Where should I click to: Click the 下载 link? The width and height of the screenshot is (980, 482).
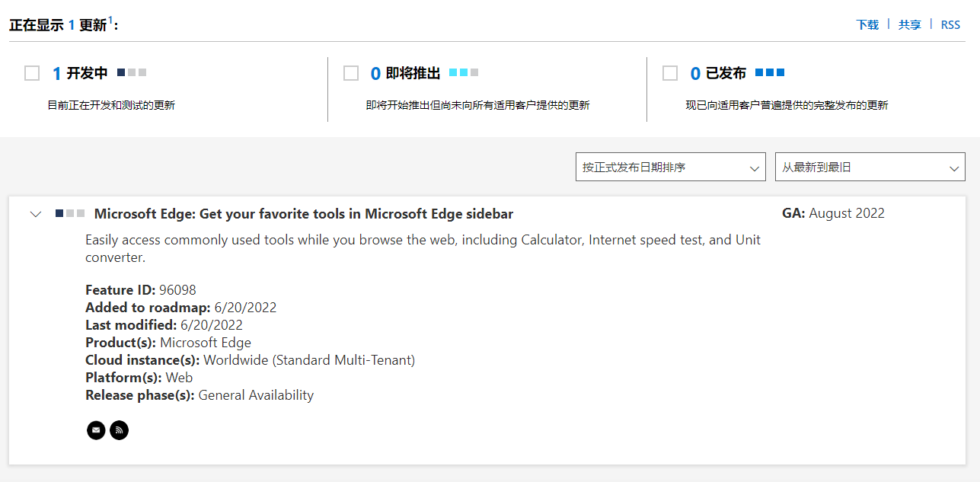[x=867, y=24]
